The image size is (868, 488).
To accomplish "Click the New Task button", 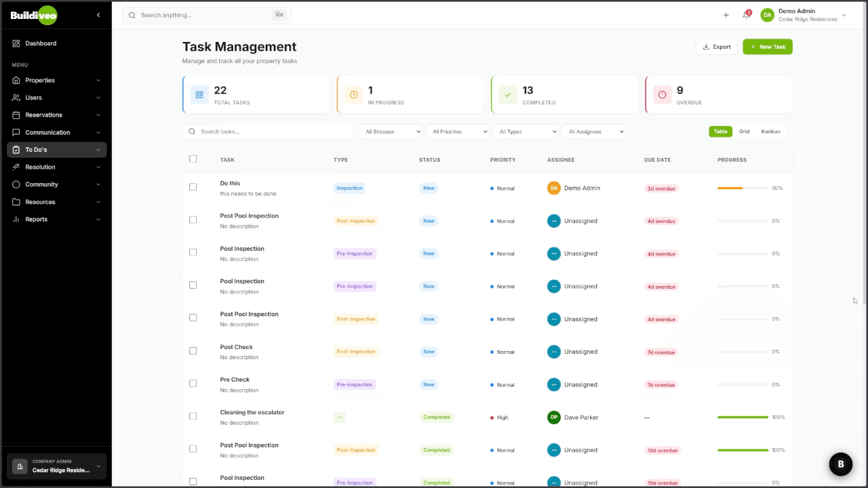I will click(768, 47).
